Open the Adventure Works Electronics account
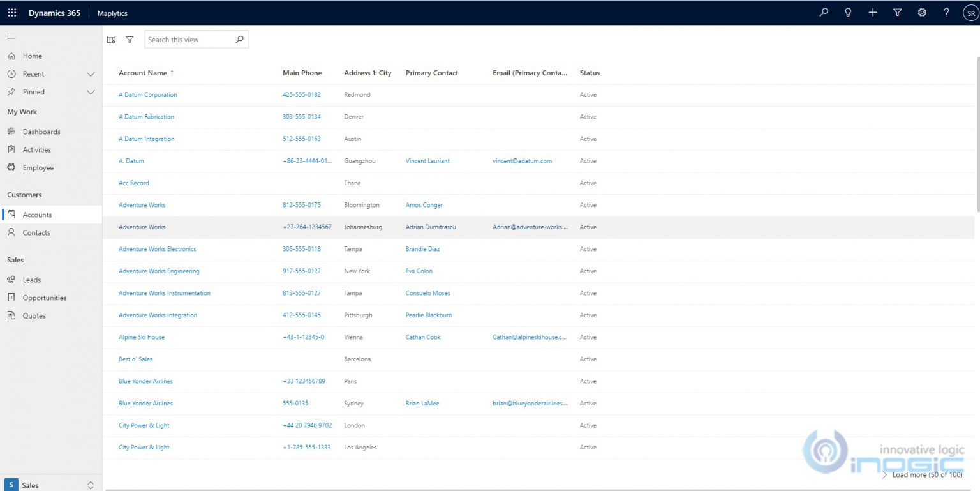980x491 pixels. point(157,248)
